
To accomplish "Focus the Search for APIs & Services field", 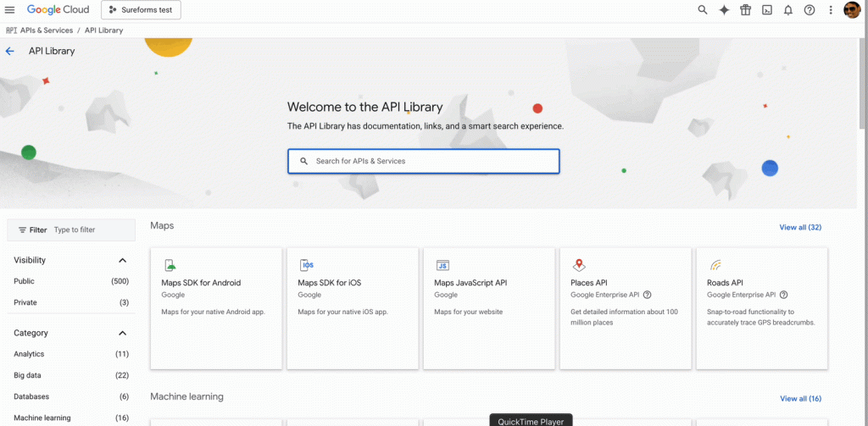I will pyautogui.click(x=424, y=161).
